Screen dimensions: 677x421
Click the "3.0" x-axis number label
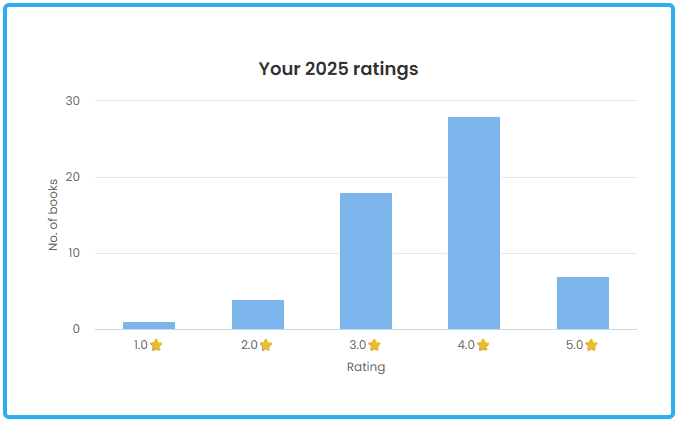click(x=358, y=345)
